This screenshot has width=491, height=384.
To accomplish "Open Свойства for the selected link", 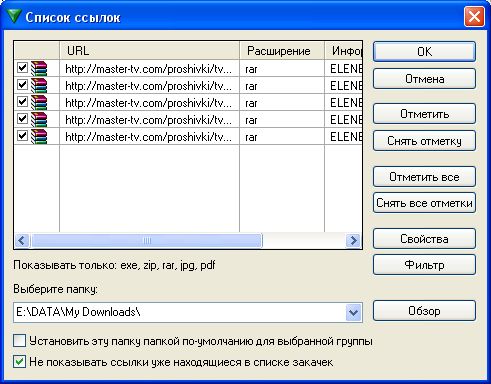I will click(424, 239).
